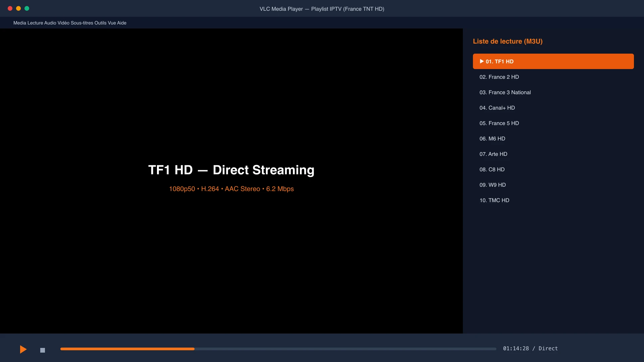Screen dimensions: 644x362
Task: Maximize the window with green button
Action: coord(27,8)
